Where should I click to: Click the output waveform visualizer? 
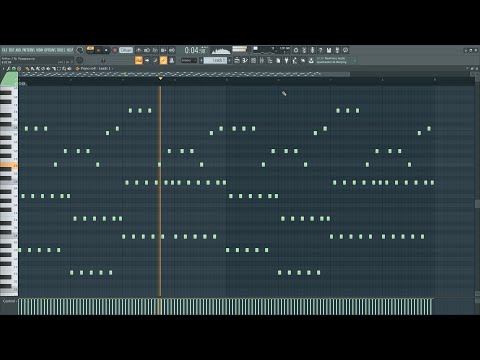tap(221, 50)
